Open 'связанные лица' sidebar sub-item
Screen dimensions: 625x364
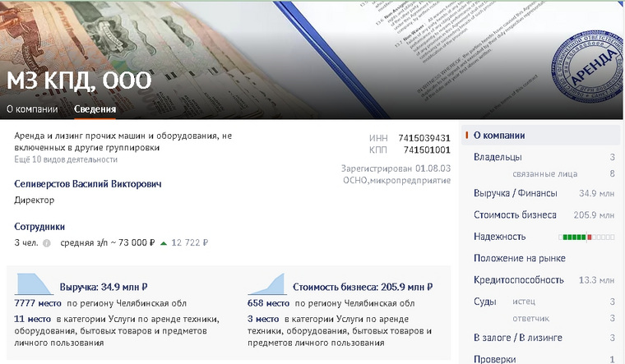545,174
